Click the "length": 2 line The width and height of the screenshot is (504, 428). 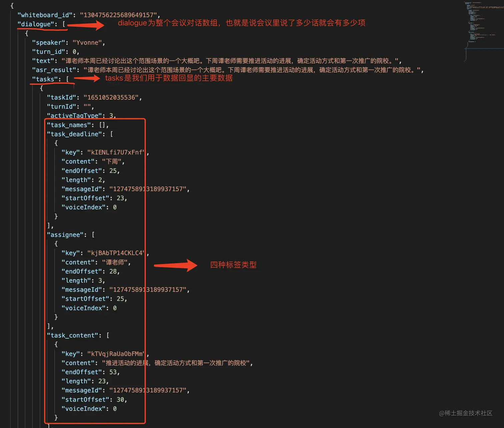tap(83, 180)
